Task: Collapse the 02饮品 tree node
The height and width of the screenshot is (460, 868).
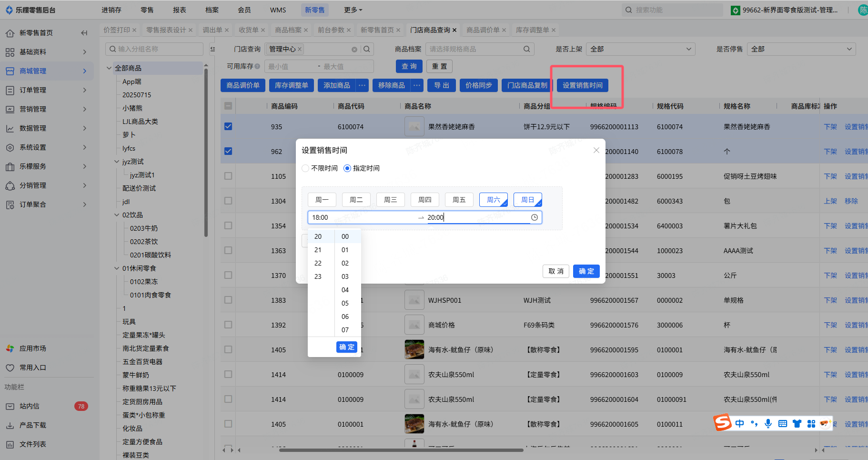Action: pyautogui.click(x=117, y=215)
